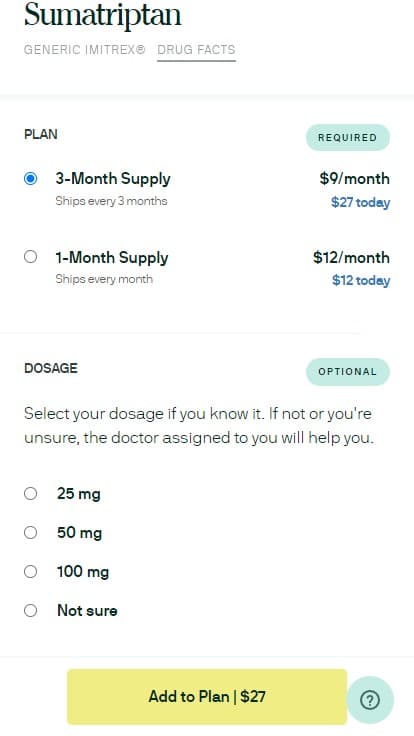Click the $27 today price note
Screen dimensions: 414x736
pyautogui.click(x=360, y=203)
